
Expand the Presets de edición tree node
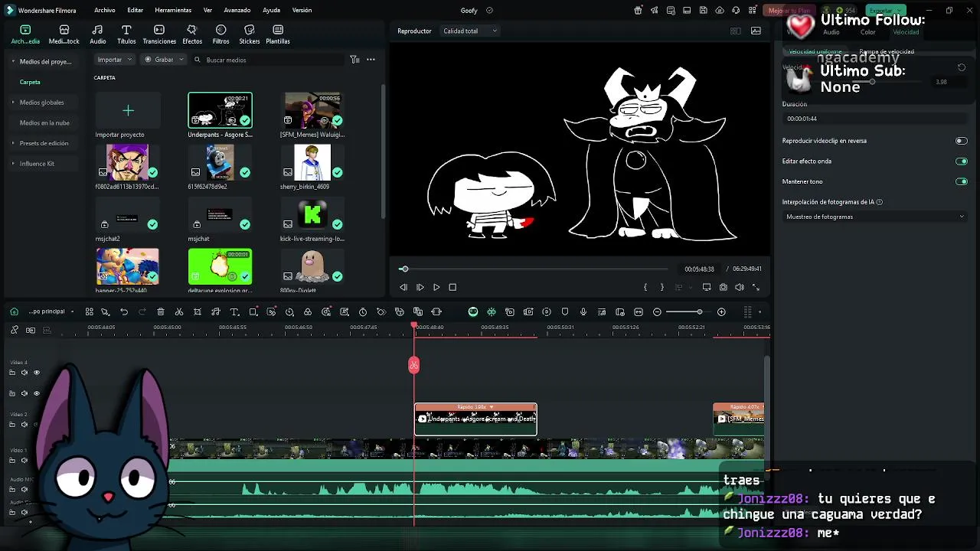13,143
